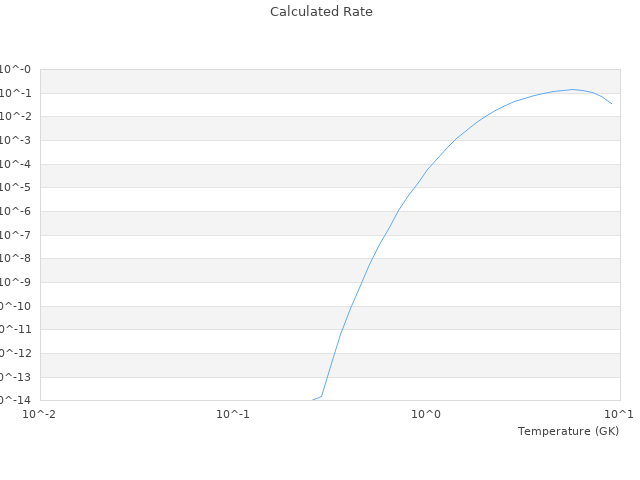Click the blue curve's bottom starting point
640x480 pixels.
tap(313, 399)
